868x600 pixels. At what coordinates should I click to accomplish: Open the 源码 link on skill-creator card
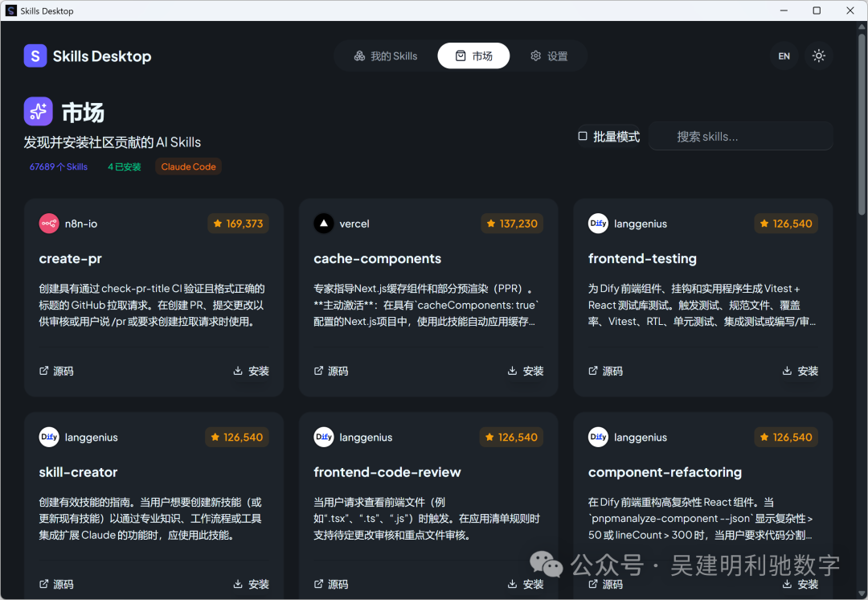pyautogui.click(x=56, y=584)
